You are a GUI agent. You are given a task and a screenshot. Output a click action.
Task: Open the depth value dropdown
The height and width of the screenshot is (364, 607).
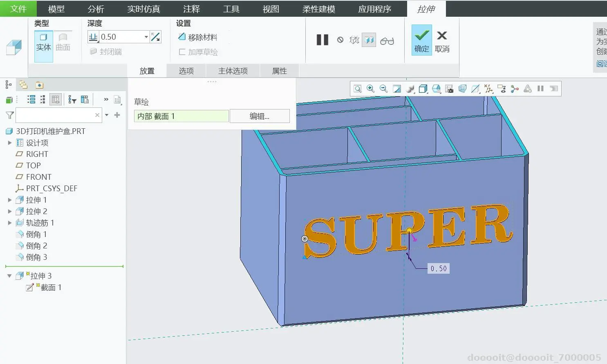coord(146,37)
